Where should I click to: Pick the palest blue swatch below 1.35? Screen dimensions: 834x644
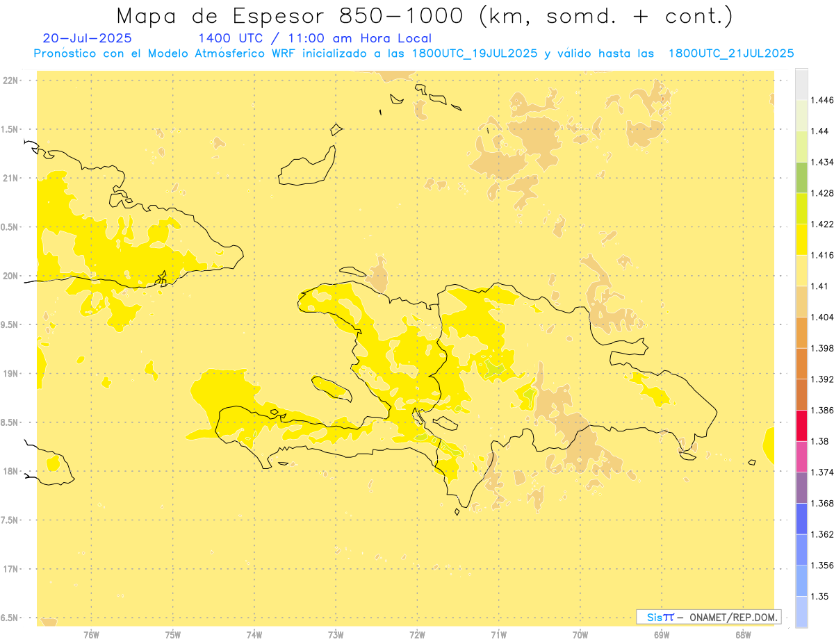(801, 612)
